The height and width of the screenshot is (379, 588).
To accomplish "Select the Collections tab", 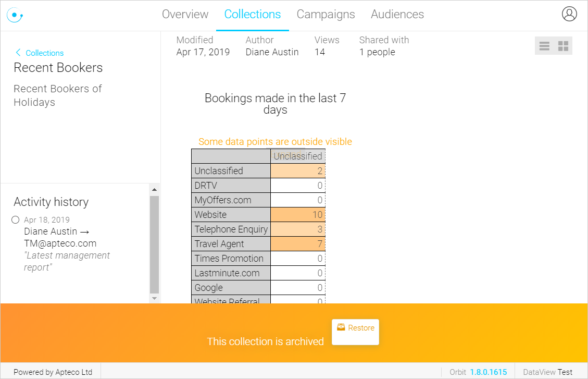I will (253, 14).
